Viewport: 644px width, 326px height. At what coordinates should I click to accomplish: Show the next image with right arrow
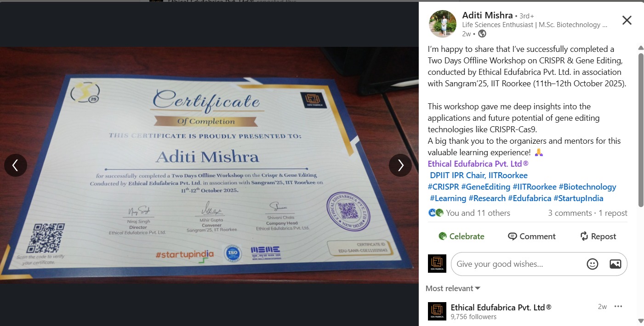click(x=400, y=165)
